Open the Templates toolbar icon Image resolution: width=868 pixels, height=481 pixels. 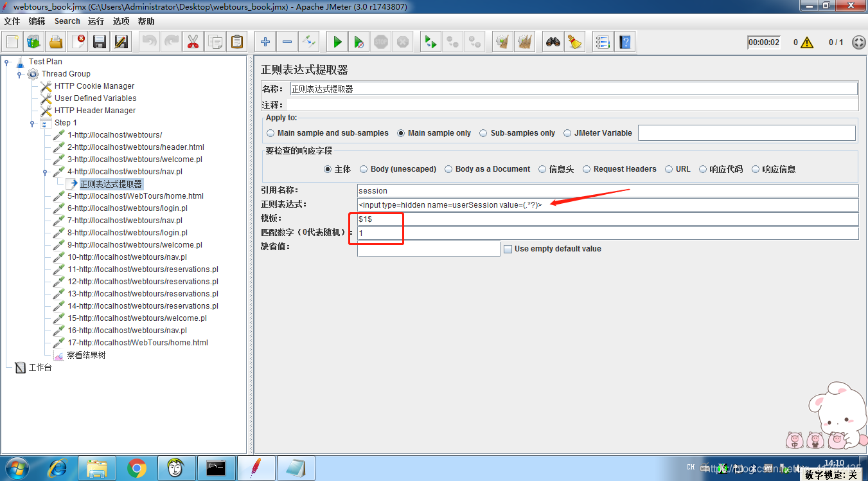pyautogui.click(x=34, y=42)
